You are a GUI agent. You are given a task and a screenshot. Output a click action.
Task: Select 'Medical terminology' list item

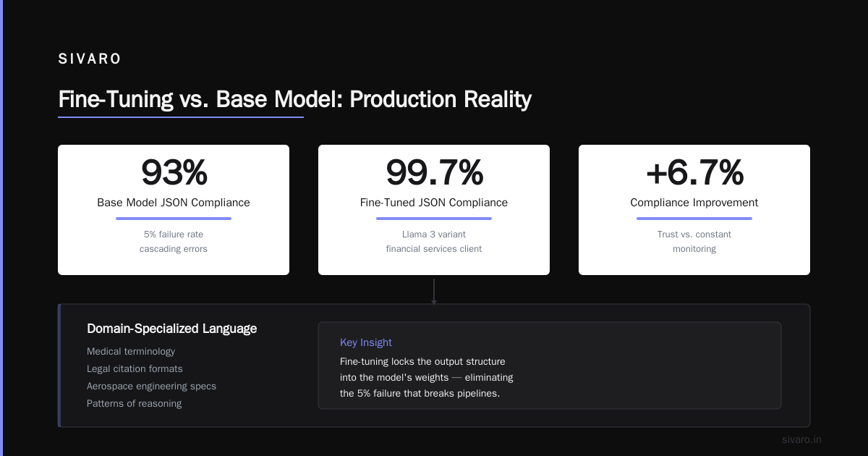click(131, 351)
